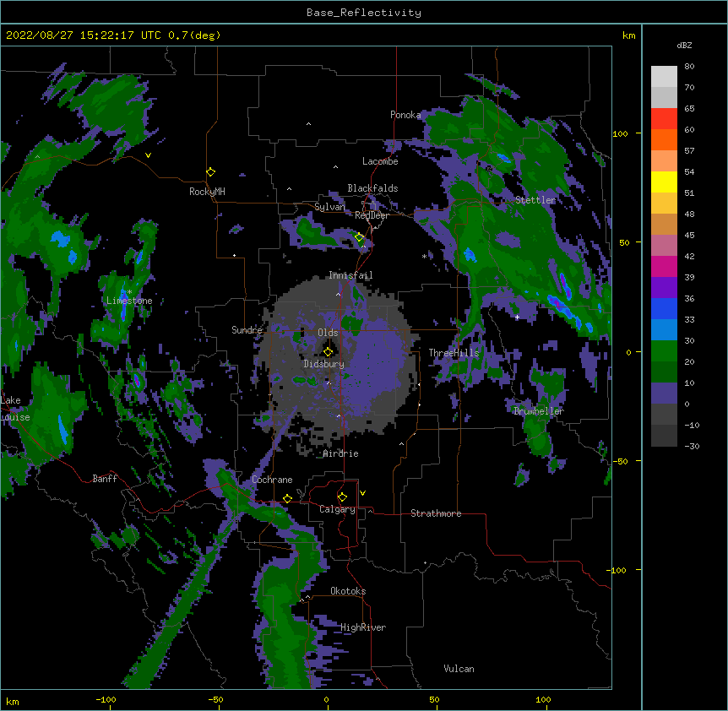Viewport: 728px width, 711px height.
Task: Select the dark green 10-20 dBZ legend swatch
Action: click(664, 372)
